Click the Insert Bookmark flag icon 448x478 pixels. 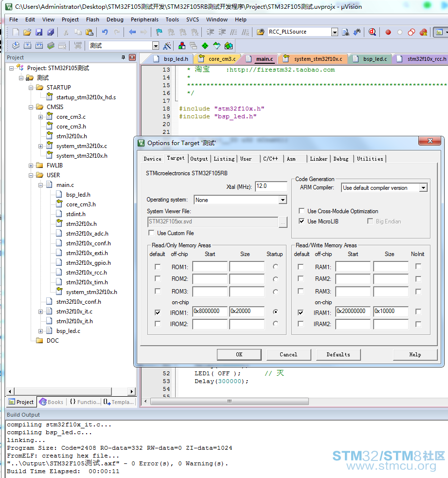[159, 32]
